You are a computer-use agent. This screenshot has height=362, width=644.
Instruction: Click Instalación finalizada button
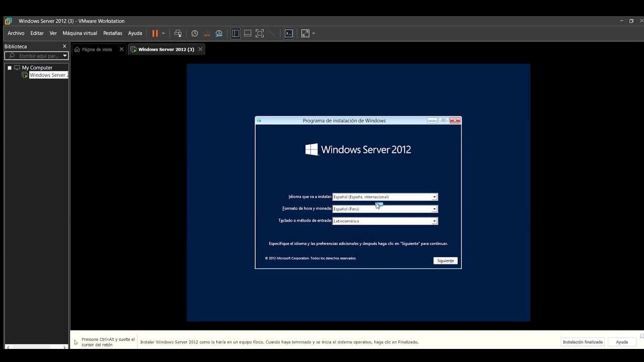coord(583,342)
